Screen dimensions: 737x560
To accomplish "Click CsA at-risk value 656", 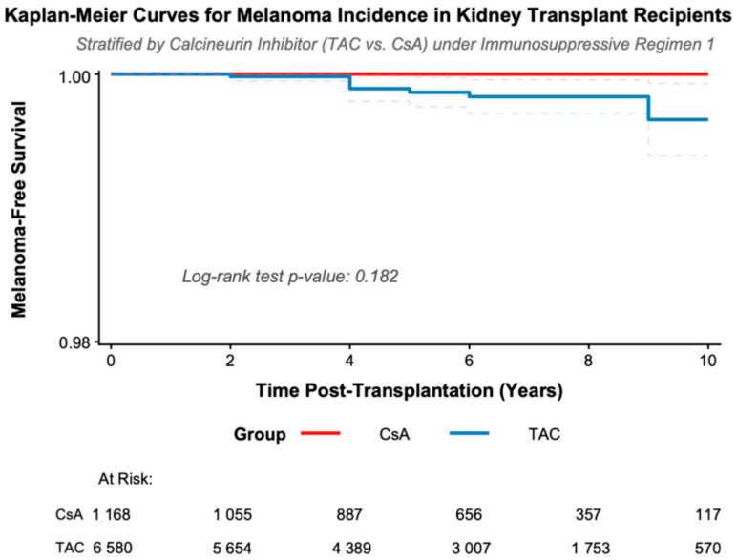I will [x=469, y=515].
